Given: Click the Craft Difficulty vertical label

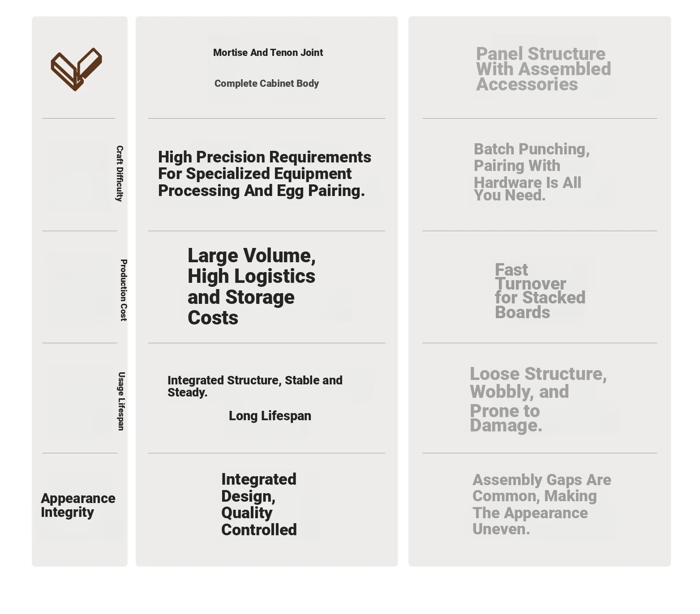Looking at the screenshot, I should pyautogui.click(x=120, y=174).
